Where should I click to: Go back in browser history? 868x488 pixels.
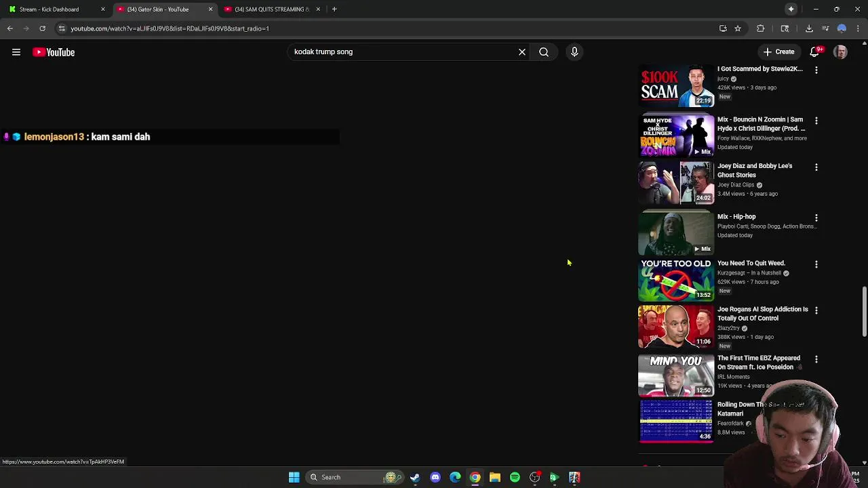pyautogui.click(x=10, y=28)
